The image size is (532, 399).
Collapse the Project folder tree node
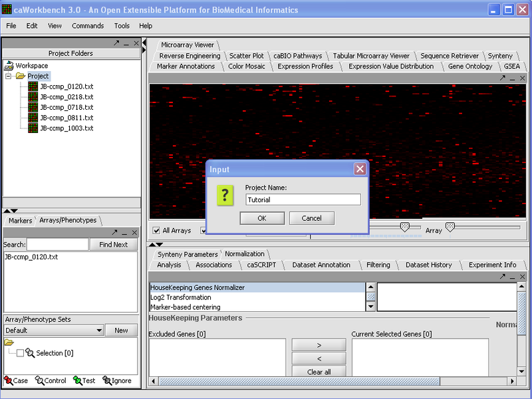9,76
